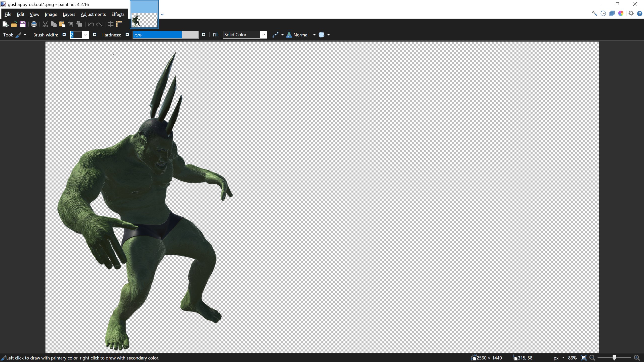The height and width of the screenshot is (362, 644).
Task: Decrease brush width with minus button
Action: (64, 35)
